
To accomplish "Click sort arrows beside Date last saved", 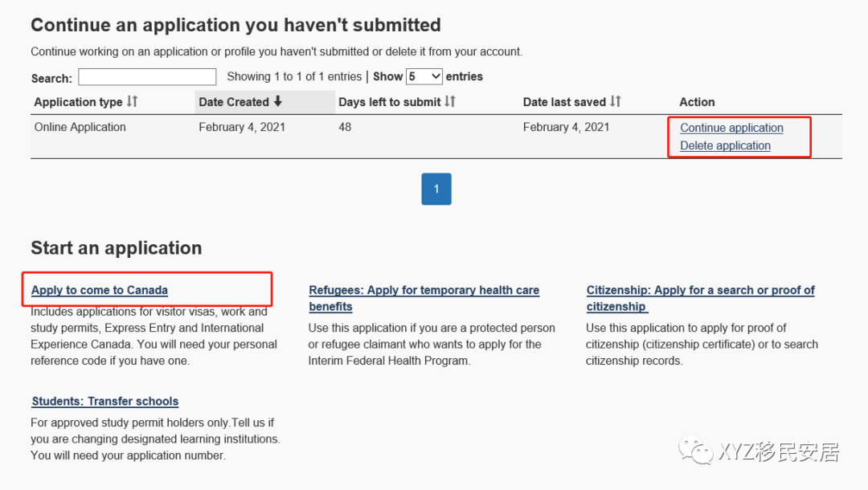I will pos(616,101).
